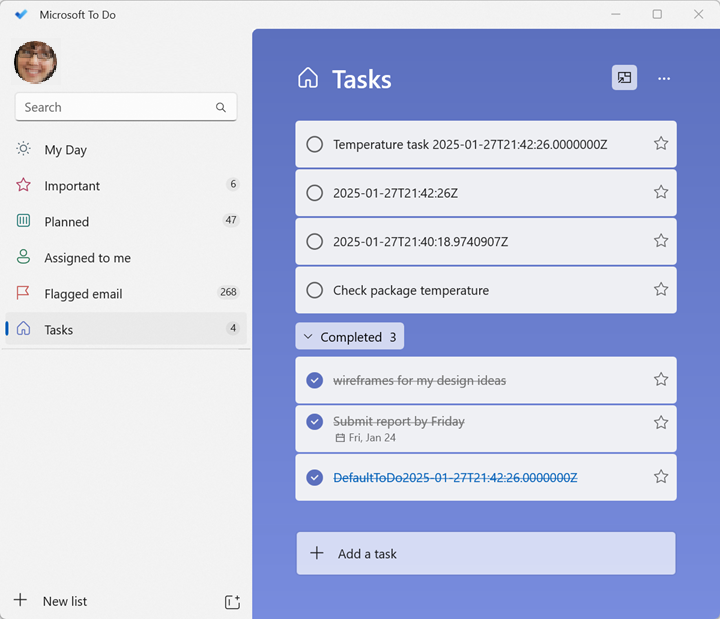Viewport: 720px width, 619px height.
Task: Open task titled 2025-01-27T21:42:26Z
Action: (486, 193)
